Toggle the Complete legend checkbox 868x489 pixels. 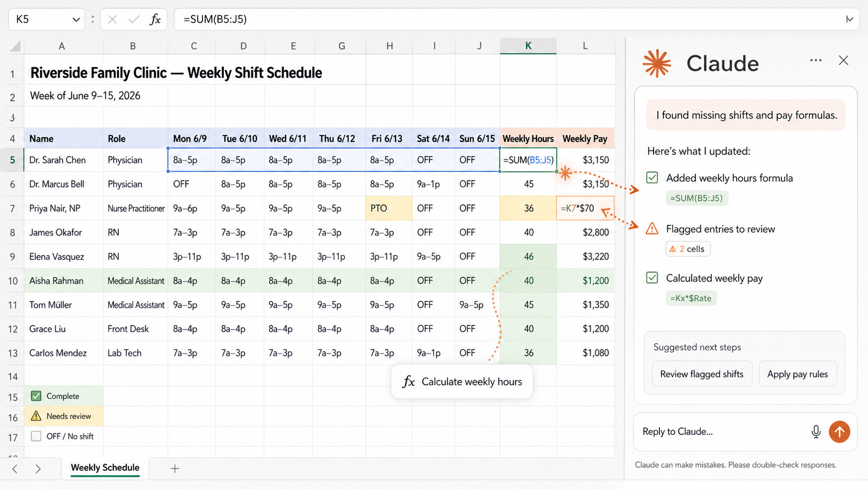point(36,396)
